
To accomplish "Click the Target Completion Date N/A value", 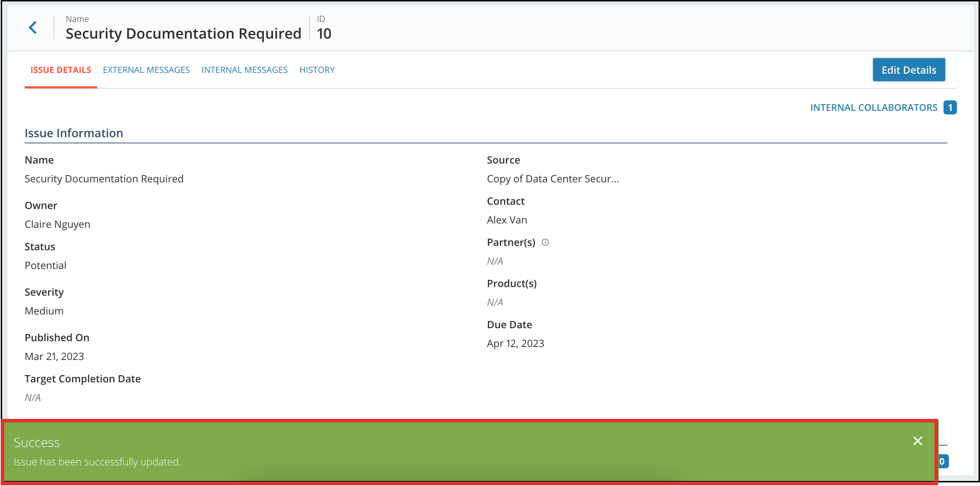I will 33,398.
